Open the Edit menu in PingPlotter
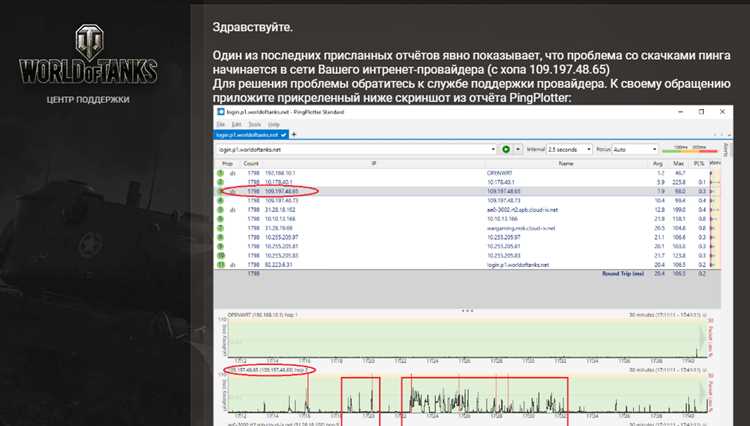 236,124
